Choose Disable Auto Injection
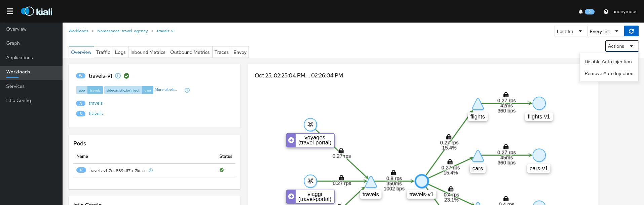 (x=608, y=62)
